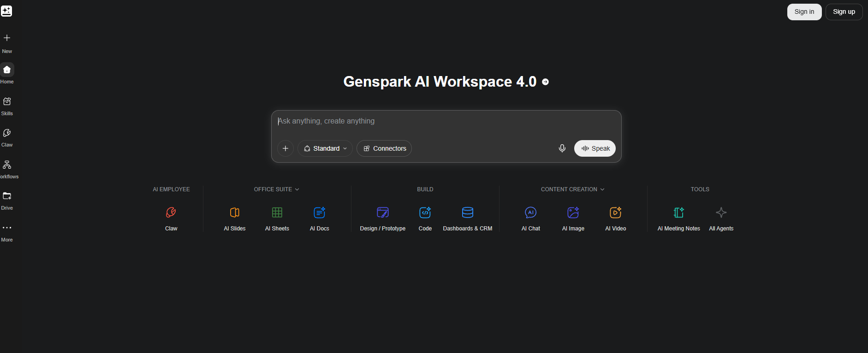Click the 'Genspark AI Workspace 4.0' heading
This screenshot has height=353, width=868.
pos(440,82)
